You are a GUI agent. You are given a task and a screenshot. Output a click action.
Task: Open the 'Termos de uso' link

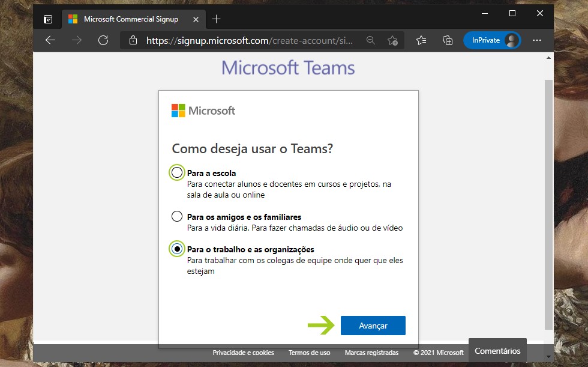[x=309, y=353]
